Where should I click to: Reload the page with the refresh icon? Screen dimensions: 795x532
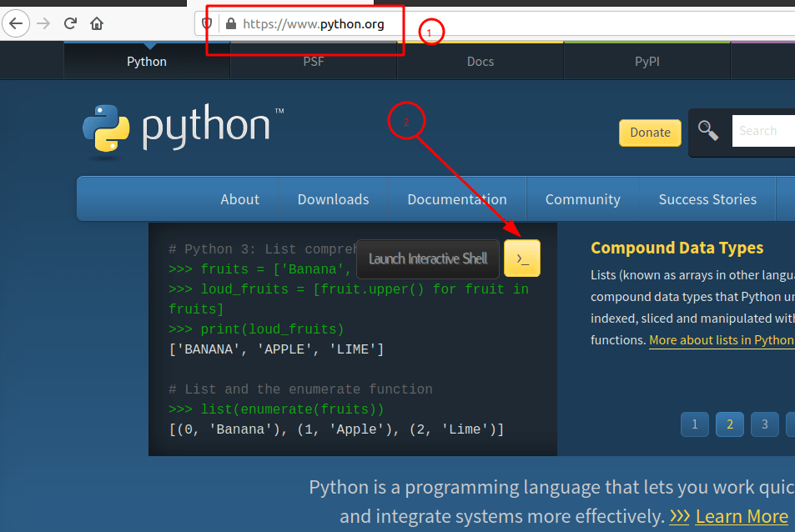tap(71, 23)
